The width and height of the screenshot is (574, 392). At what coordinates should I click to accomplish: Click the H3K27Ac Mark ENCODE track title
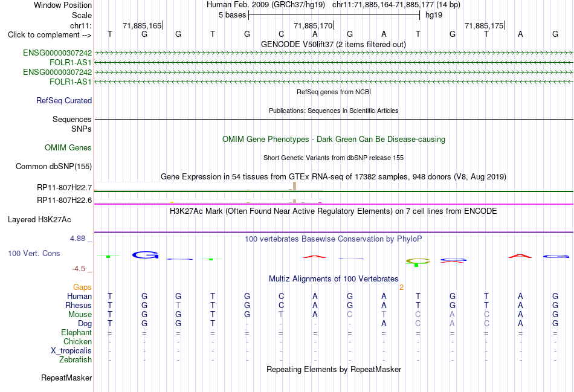(x=333, y=211)
